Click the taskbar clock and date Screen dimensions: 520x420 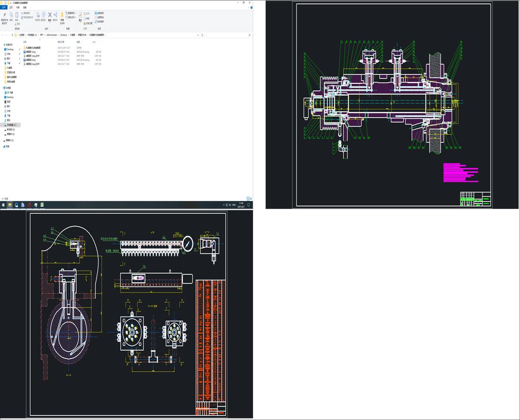click(x=241, y=205)
